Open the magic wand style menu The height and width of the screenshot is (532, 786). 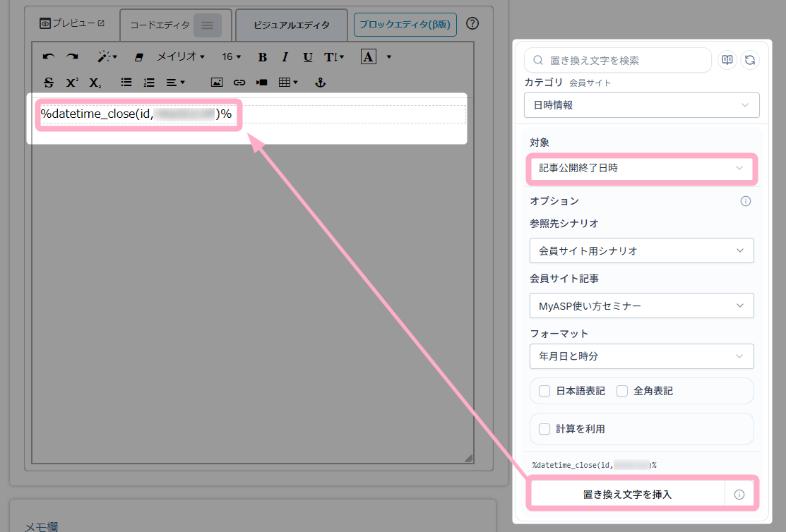coord(107,57)
